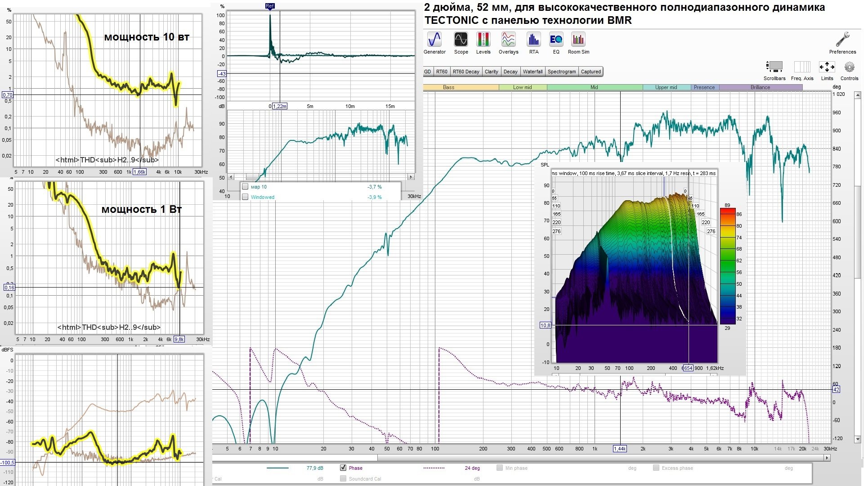
Task: Click vertical axis scroll down arrow
Action: coord(857,439)
